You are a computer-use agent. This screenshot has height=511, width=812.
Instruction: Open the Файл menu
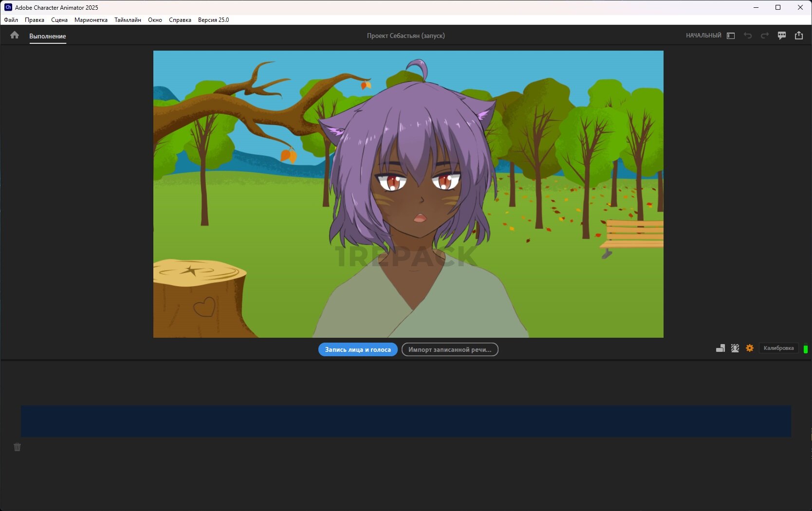tap(11, 20)
